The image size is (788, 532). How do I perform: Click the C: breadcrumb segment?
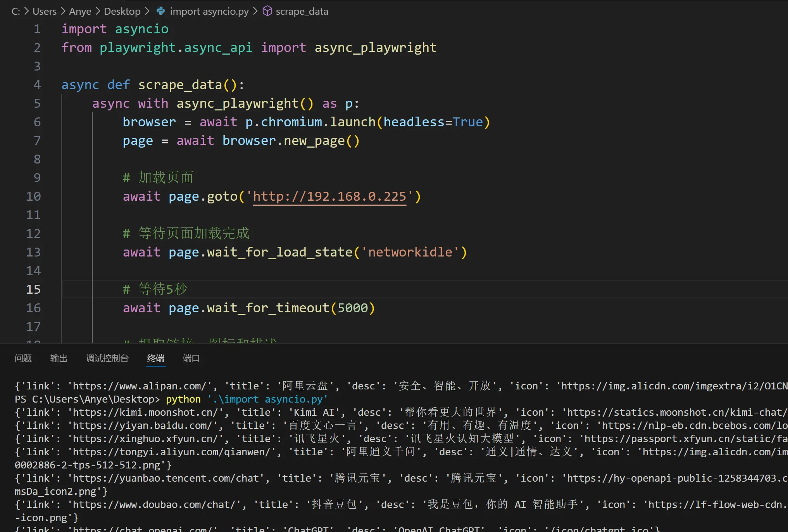tap(16, 11)
